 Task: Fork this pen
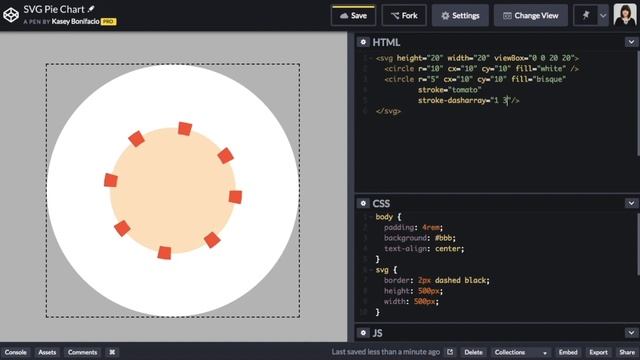pos(404,16)
